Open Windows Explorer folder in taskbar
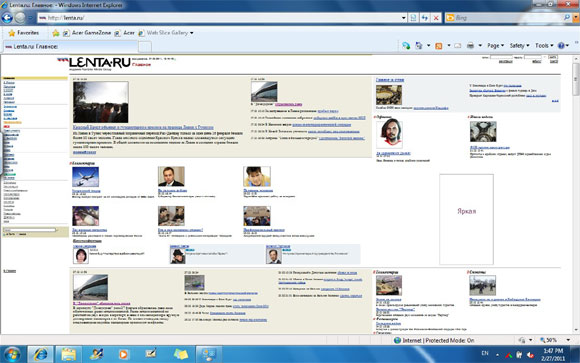 [x=68, y=354]
